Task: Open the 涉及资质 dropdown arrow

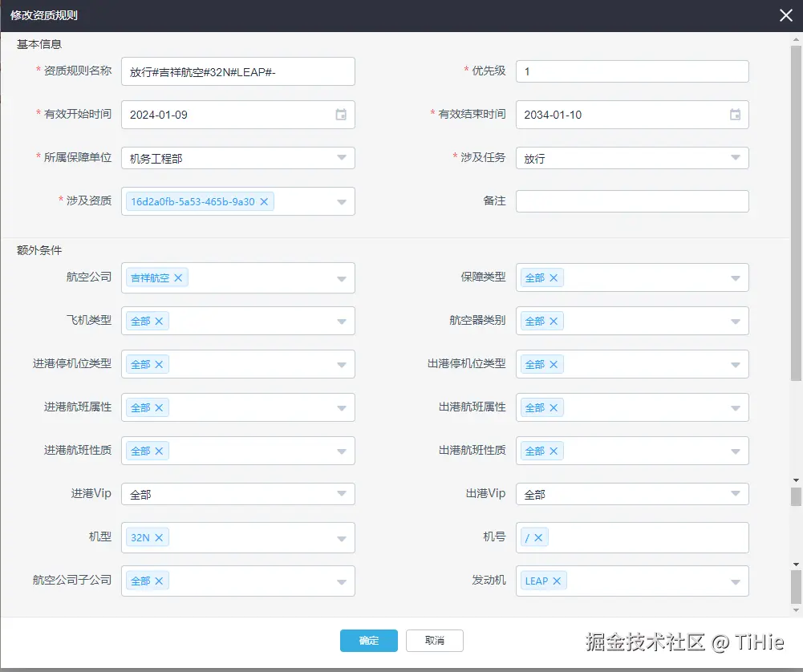Action: point(342,202)
